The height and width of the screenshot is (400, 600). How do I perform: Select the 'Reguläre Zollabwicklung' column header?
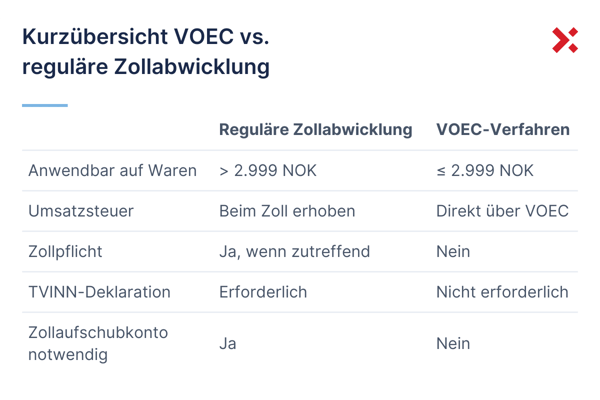pyautogui.click(x=315, y=130)
